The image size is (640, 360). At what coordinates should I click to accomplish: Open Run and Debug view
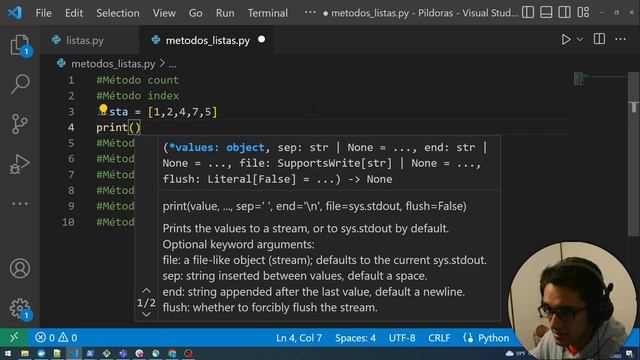20,164
